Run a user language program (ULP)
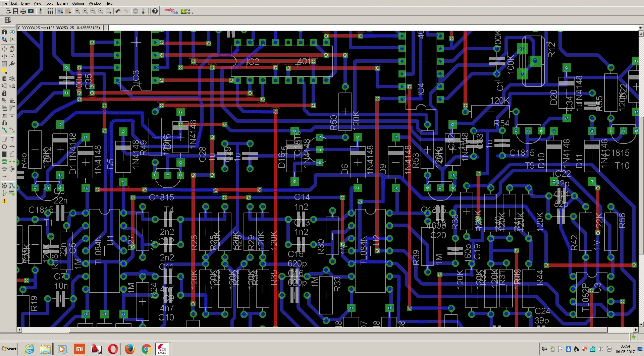Screen dimensions: 644x356 click(x=68, y=11)
